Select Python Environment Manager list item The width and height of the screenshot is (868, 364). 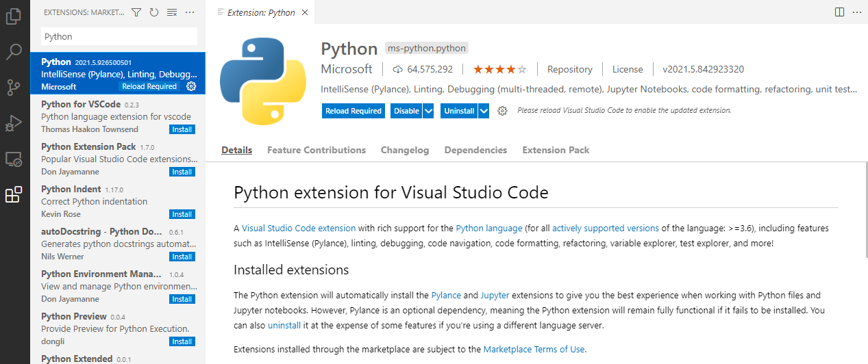tap(118, 286)
